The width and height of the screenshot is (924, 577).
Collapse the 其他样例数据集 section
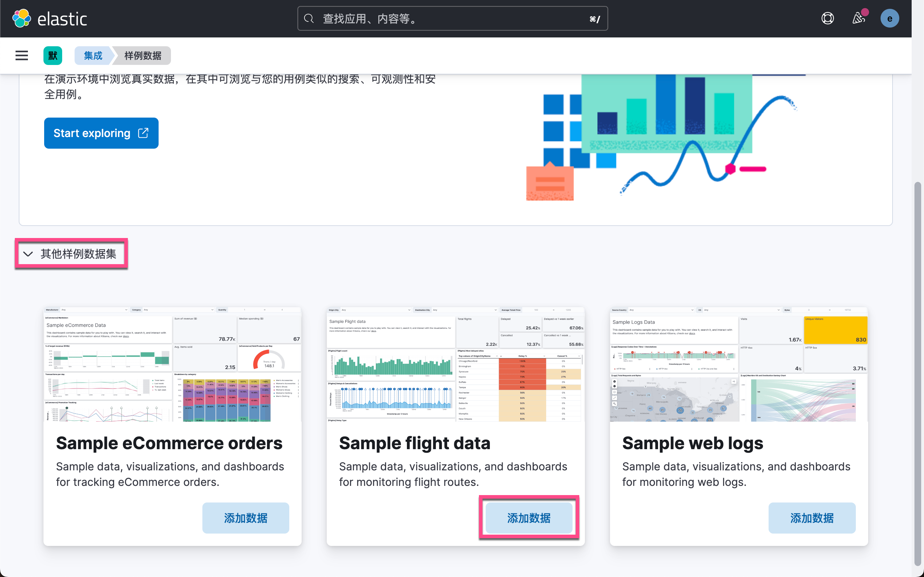pyautogui.click(x=71, y=254)
